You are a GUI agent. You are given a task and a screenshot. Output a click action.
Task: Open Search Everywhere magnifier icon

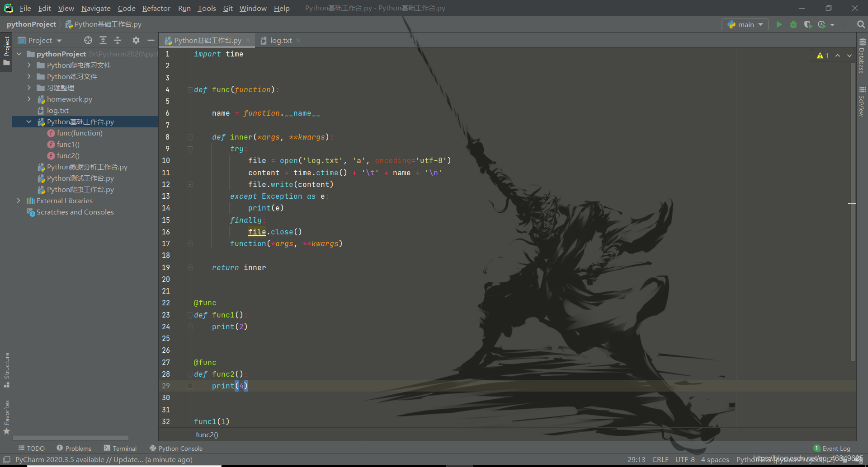(861, 24)
